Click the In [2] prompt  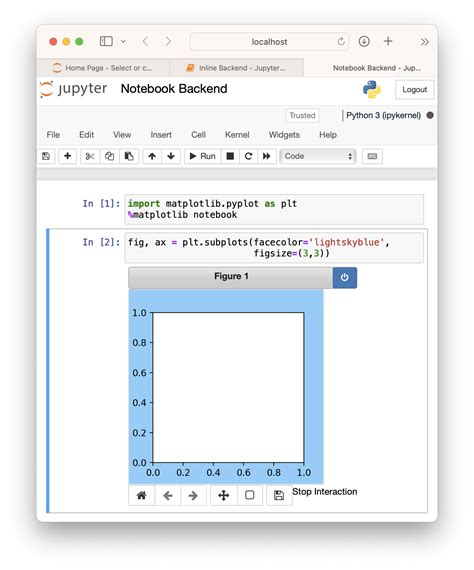[101, 242]
